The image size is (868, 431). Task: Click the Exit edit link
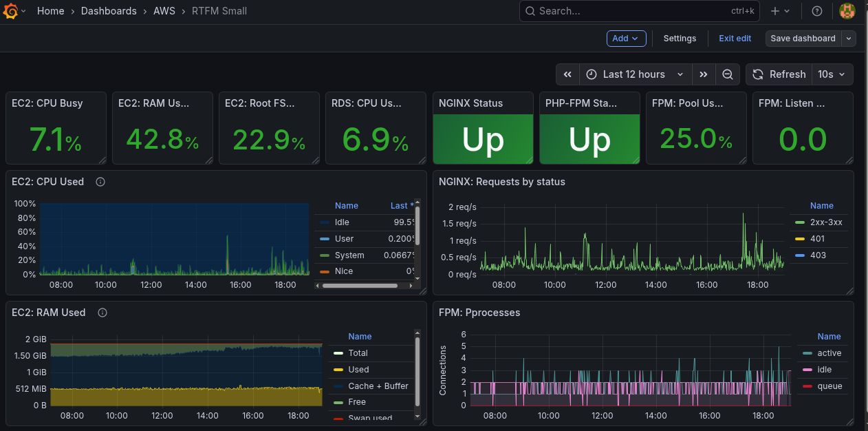coord(735,39)
